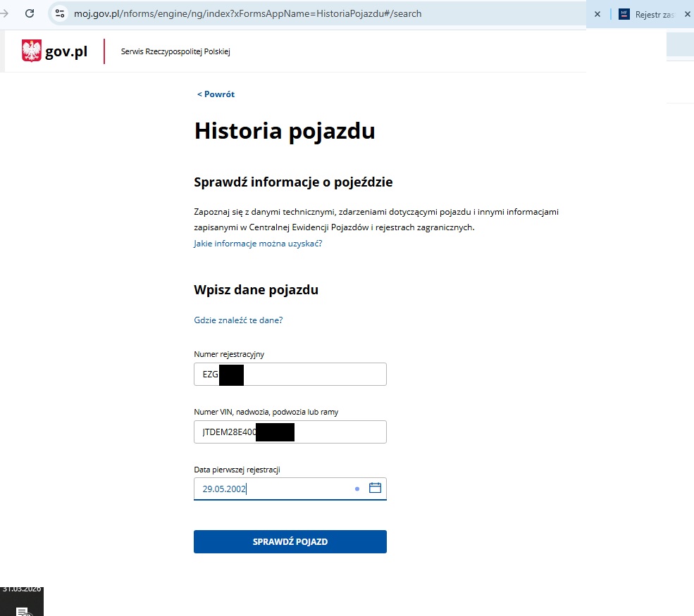Open "Gdzie znaleźć te dane?" link
Screen dimensions: 694x616
pyautogui.click(x=238, y=320)
